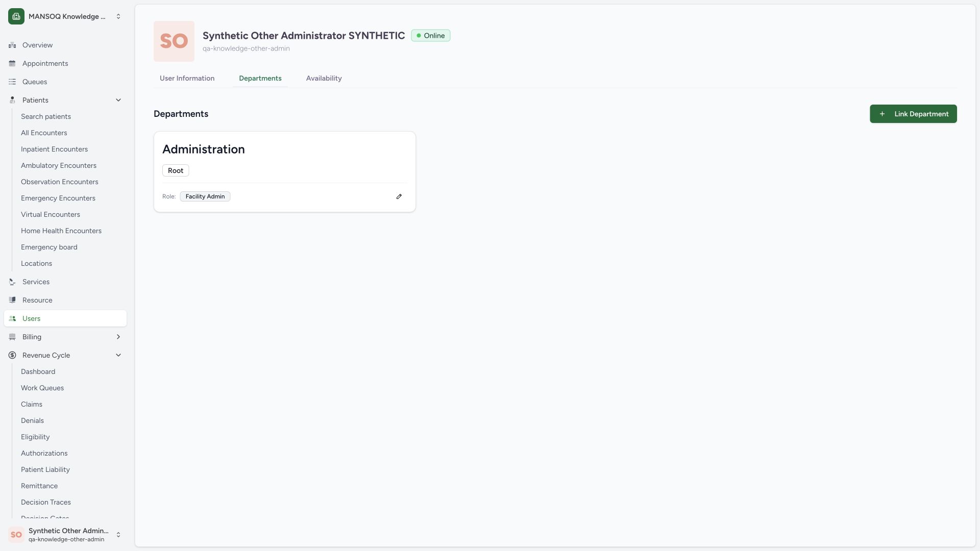Click the Appointments calendar icon

12,64
